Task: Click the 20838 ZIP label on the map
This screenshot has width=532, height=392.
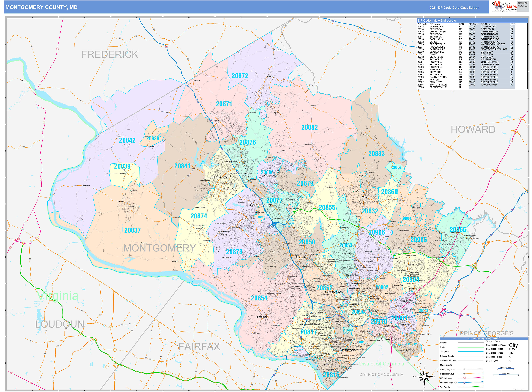Action: 153,138
